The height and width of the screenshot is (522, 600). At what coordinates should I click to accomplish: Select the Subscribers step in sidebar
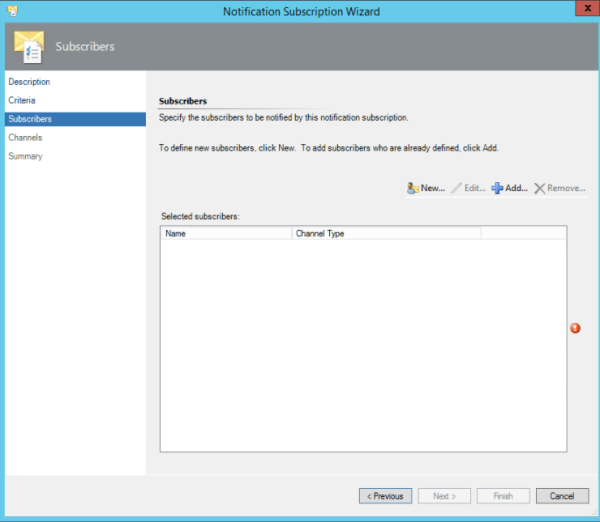[30, 119]
